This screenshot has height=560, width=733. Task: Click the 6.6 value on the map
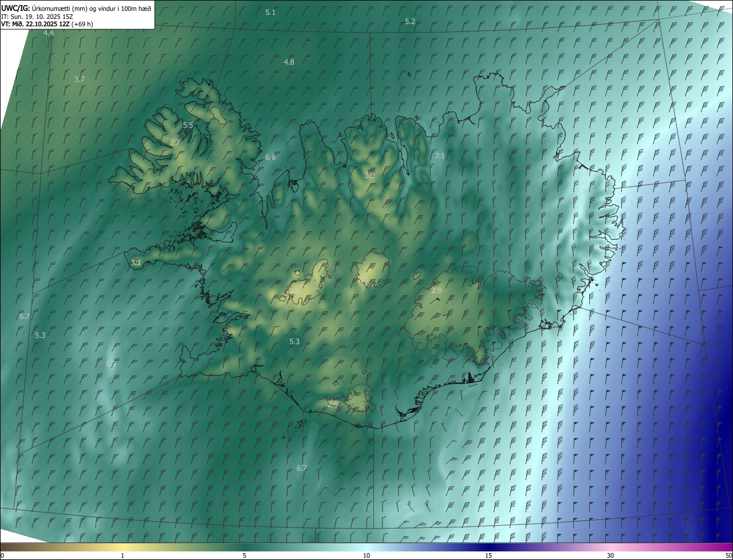pos(270,157)
